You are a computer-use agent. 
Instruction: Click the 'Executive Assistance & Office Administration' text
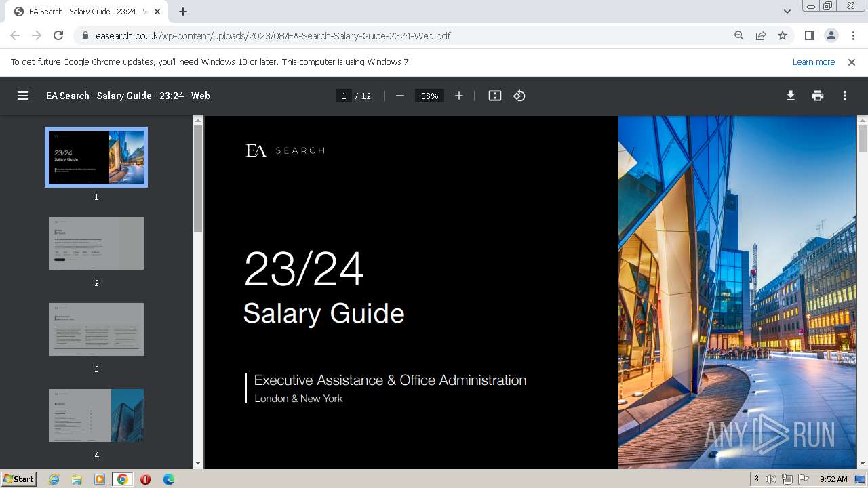click(x=390, y=380)
